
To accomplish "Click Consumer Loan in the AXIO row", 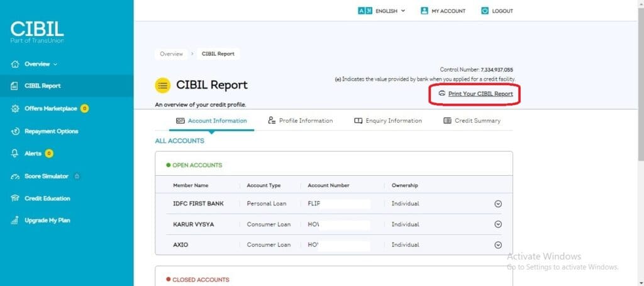I will (x=269, y=245).
